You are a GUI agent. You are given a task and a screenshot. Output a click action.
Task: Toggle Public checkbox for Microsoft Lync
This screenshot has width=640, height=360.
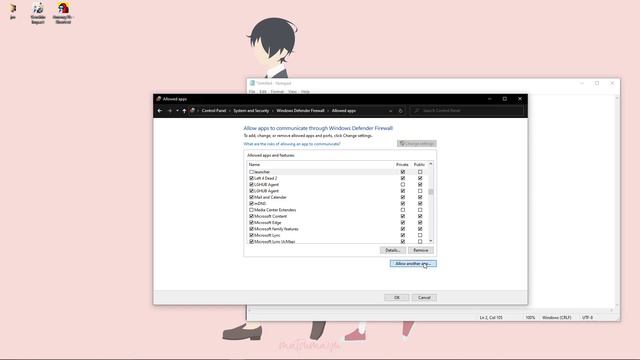pyautogui.click(x=420, y=235)
